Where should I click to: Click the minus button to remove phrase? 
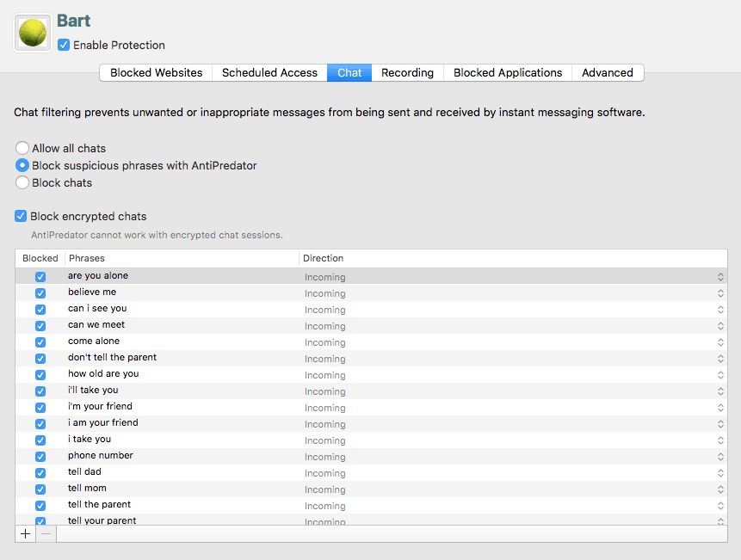click(46, 534)
